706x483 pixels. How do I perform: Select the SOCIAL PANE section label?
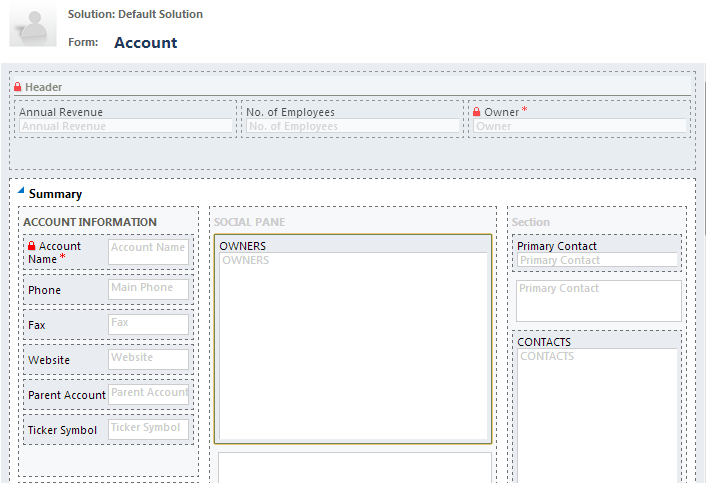[249, 222]
